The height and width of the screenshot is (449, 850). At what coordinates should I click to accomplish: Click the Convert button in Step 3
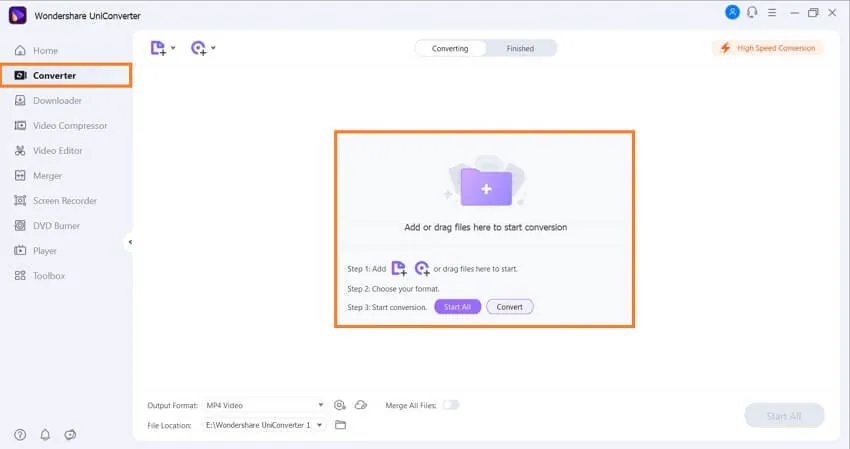[x=510, y=307]
